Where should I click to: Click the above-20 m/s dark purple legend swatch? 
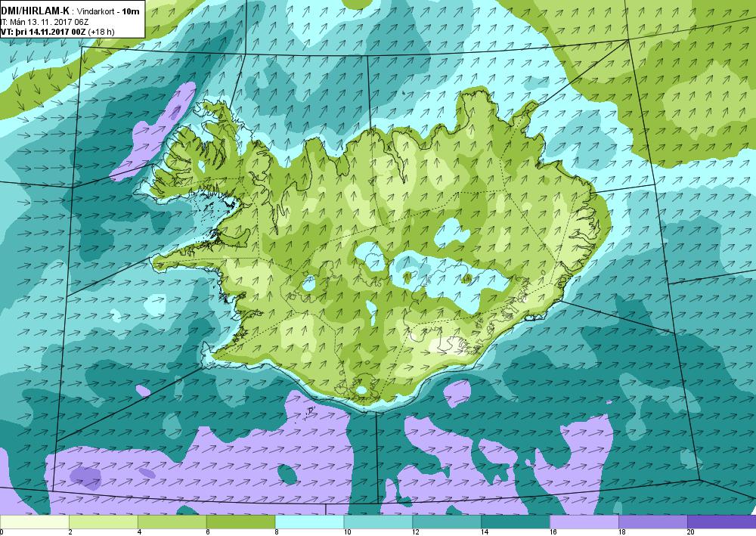coord(722,522)
